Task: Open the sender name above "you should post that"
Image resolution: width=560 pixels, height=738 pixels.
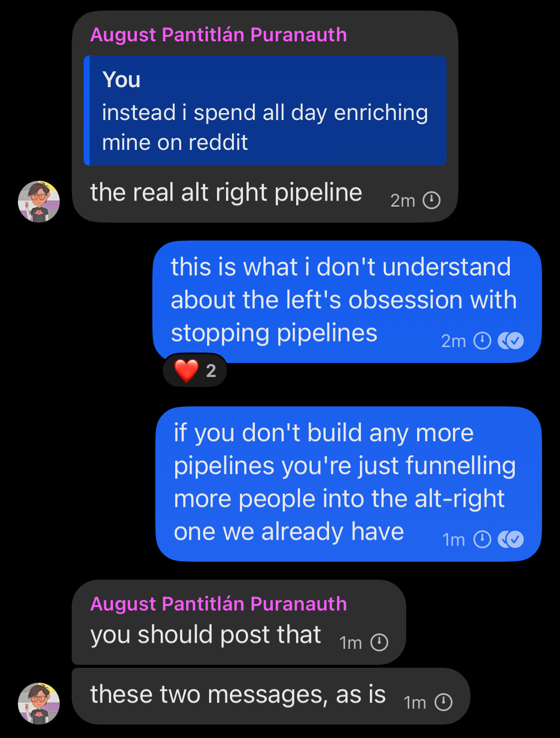Action: coord(219,604)
